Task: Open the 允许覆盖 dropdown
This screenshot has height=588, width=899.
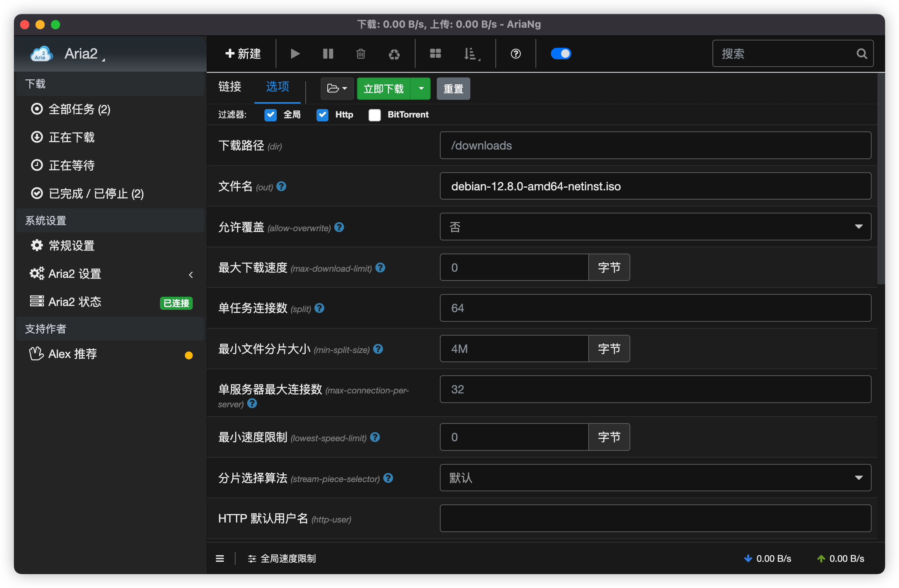Action: tap(655, 227)
